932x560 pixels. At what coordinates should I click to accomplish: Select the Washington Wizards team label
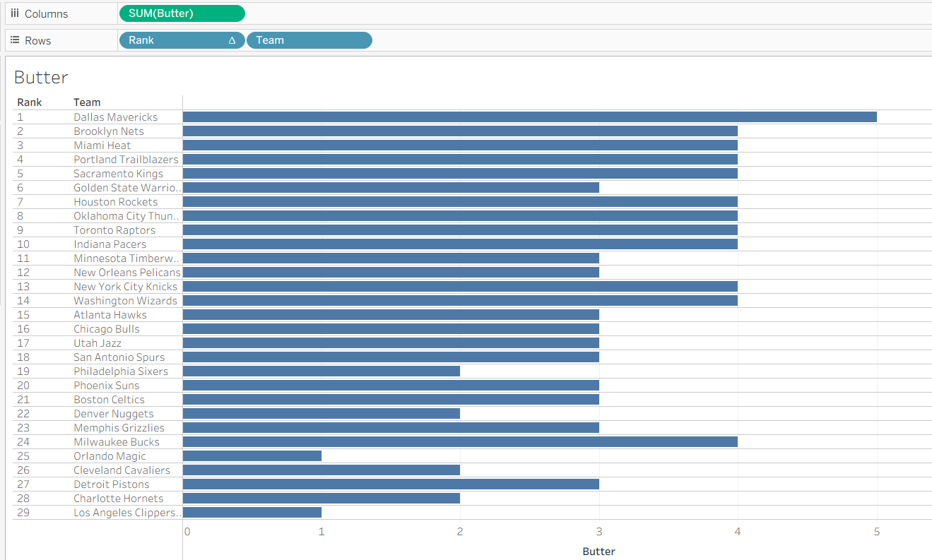tap(126, 301)
